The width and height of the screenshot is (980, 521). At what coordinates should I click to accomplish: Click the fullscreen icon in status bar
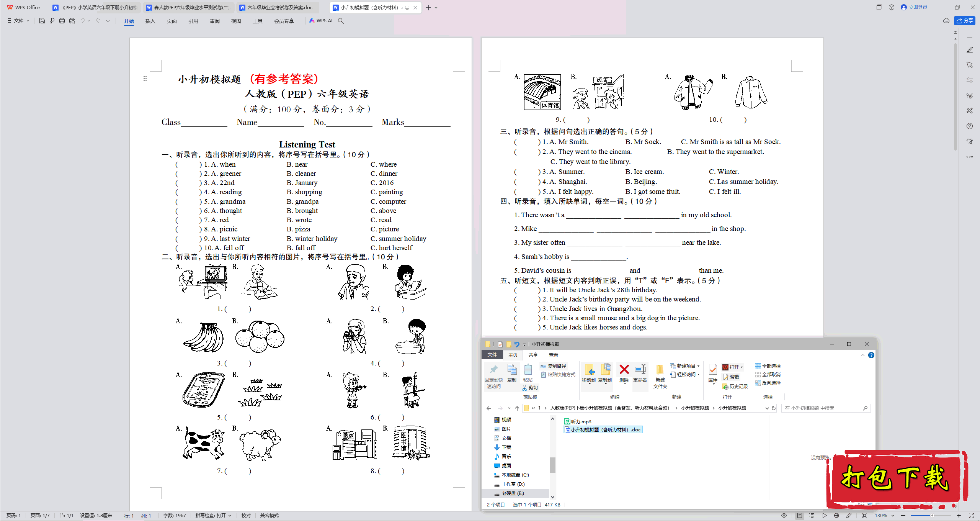(x=971, y=516)
